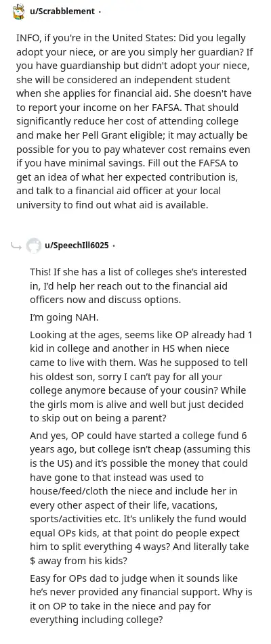
Task: Click the paragraph starting "This! If she has"
Action: coord(138,286)
